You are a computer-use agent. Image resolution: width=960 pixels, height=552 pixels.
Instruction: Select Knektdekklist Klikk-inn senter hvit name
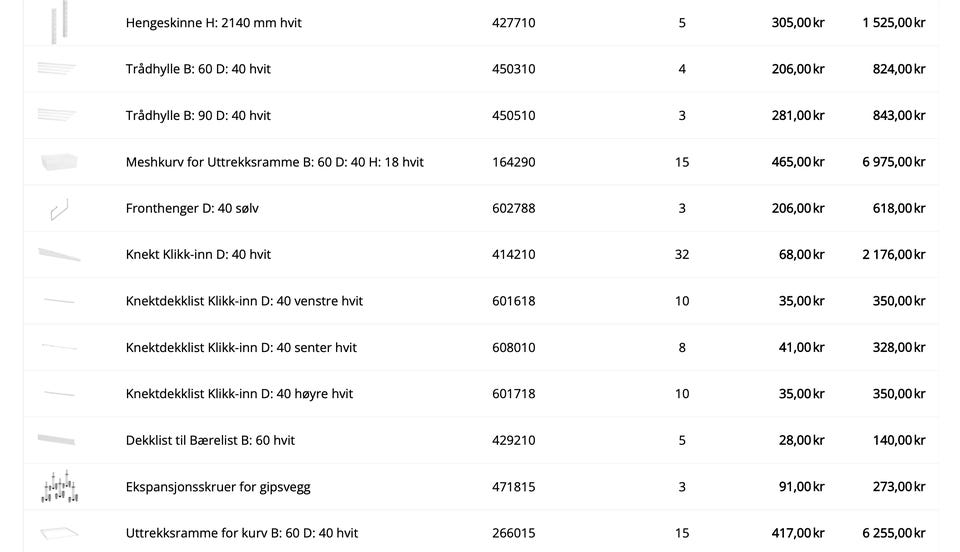[241, 348]
